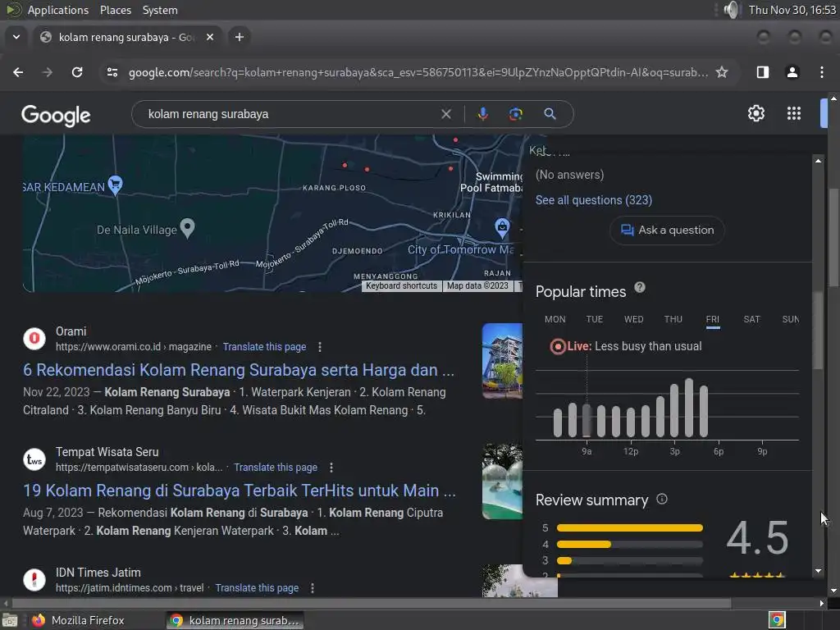Open 19 Kolam Renang di Surabaya result
This screenshot has height=630, width=840.
pos(239,491)
